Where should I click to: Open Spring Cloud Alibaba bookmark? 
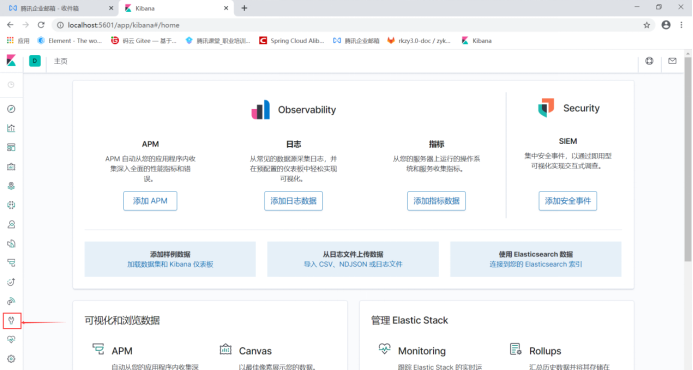292,41
